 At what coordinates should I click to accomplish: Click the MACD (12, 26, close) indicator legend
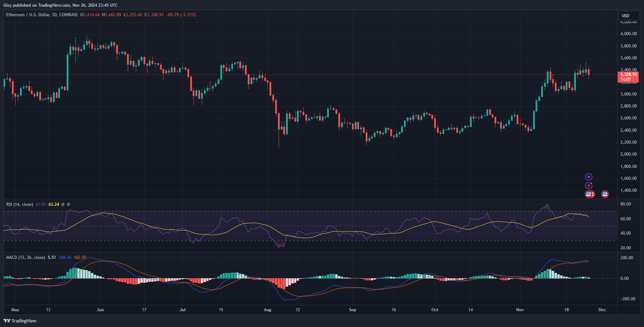[x=26, y=257]
